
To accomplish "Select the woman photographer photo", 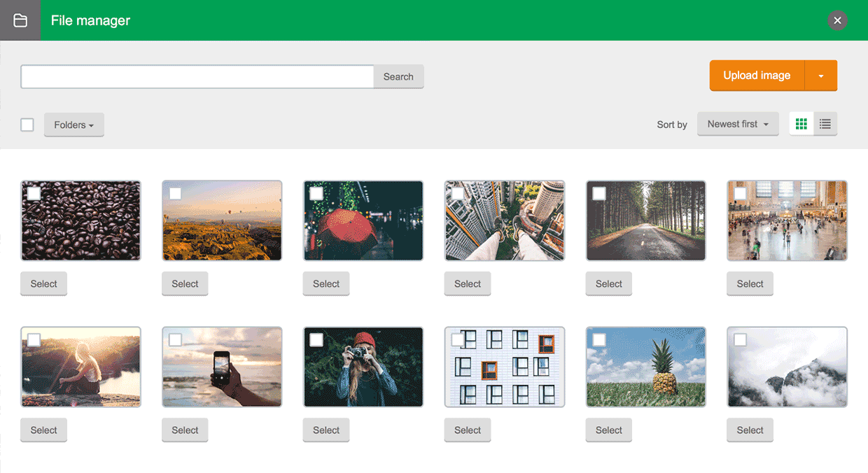I will point(325,430).
